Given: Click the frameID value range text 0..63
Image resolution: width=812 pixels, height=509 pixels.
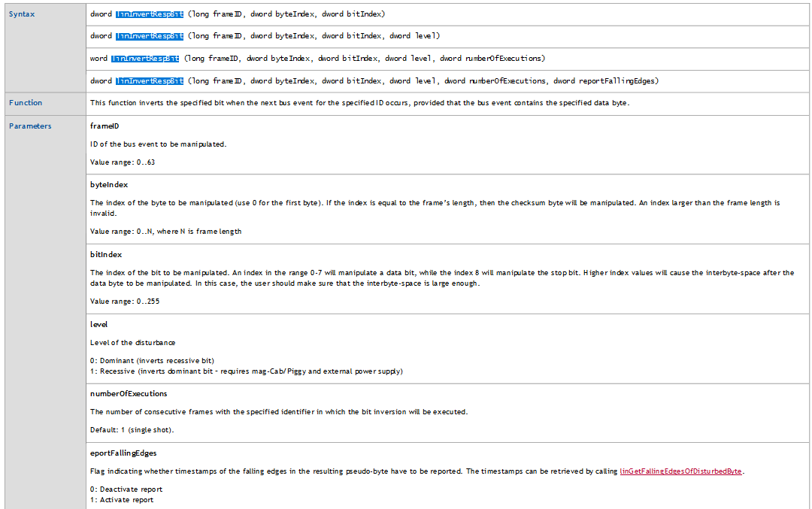Looking at the screenshot, I should 122,162.
